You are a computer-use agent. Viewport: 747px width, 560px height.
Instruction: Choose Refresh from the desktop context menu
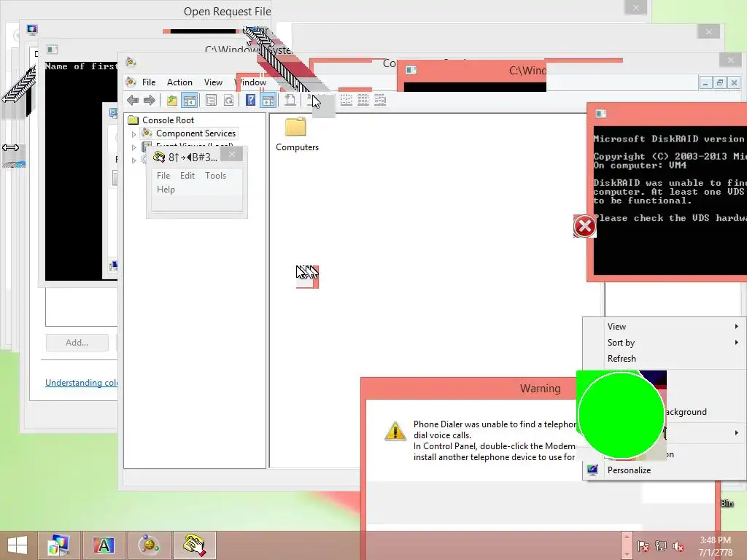(622, 359)
